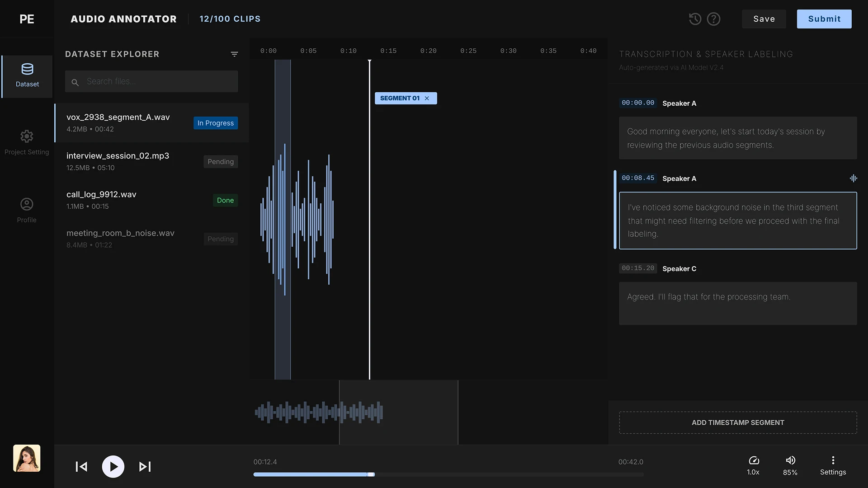Click the Save button

click(x=764, y=19)
